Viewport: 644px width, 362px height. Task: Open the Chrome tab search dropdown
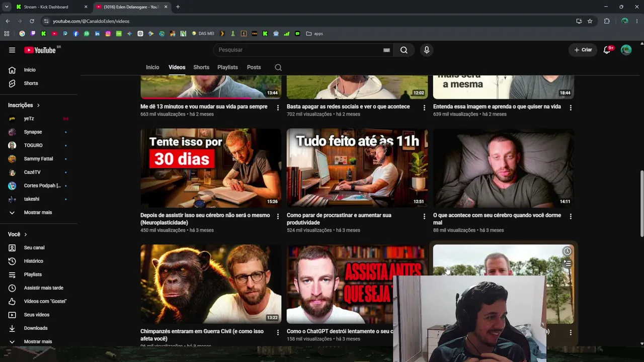pyautogui.click(x=7, y=7)
